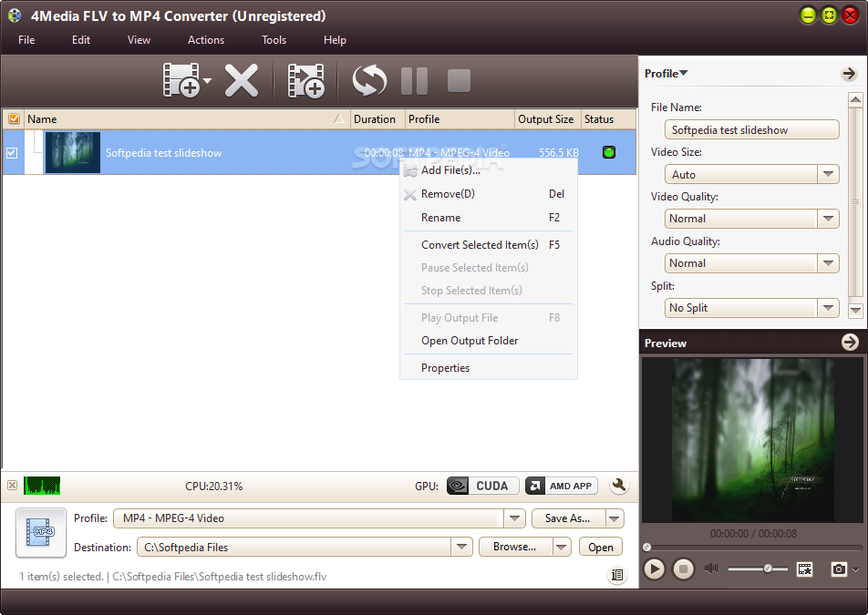The height and width of the screenshot is (615, 868).
Task: Open the Tools menu
Action: (x=274, y=40)
